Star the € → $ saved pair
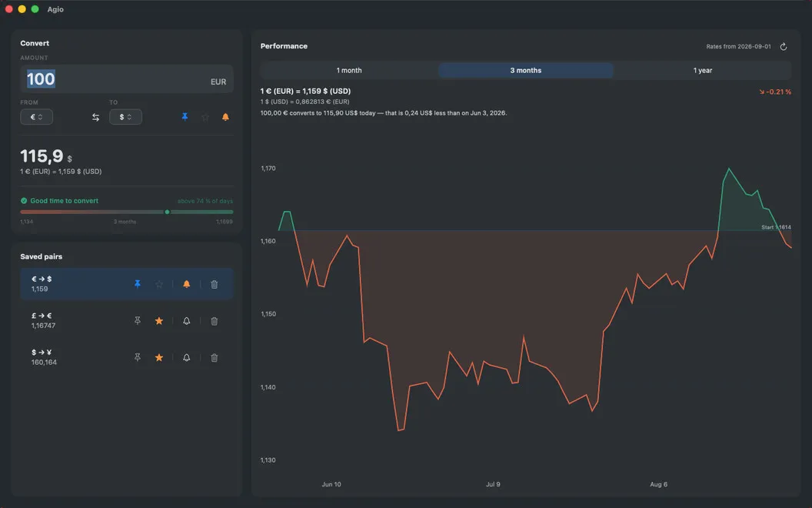This screenshot has height=508, width=812. click(159, 284)
